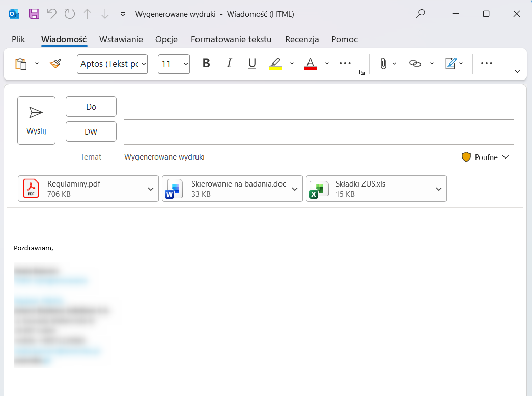
Task: Expand the Regulaminy.pdf attachment menu arrow
Action: [151, 189]
